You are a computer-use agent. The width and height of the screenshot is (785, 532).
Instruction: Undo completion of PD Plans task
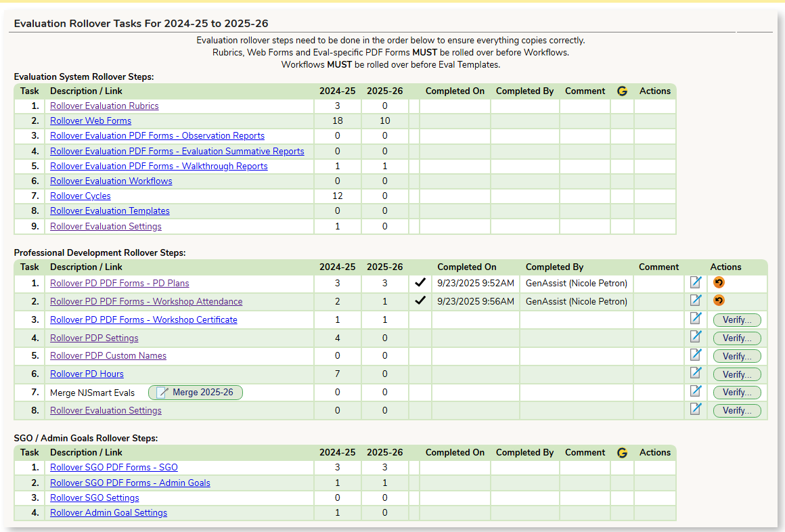[719, 282]
